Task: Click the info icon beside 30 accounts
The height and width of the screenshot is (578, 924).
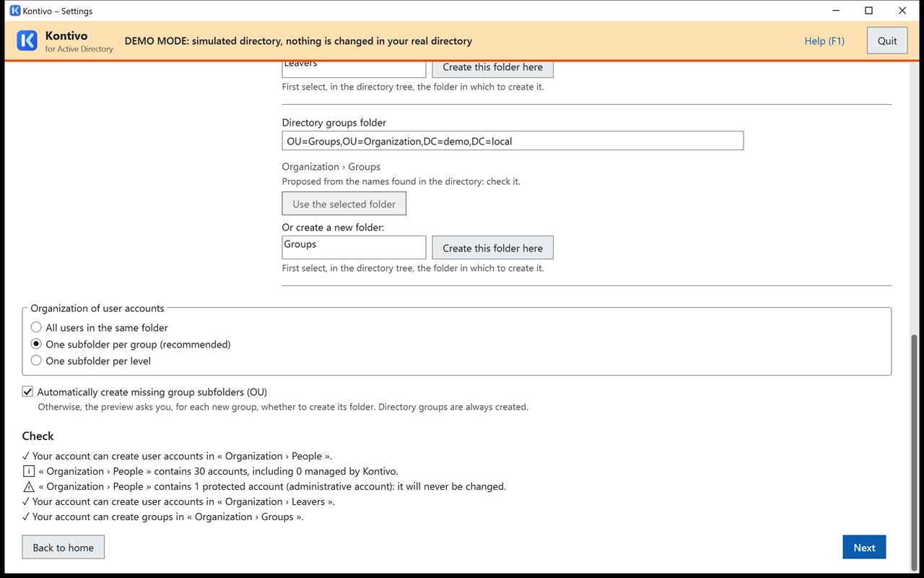Action: tap(29, 471)
